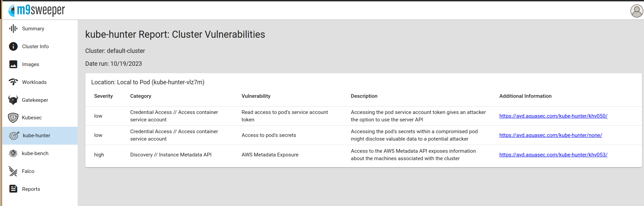644x206 pixels.
Task: Open the kube-hunter/none aquasec link
Action: tap(551, 135)
